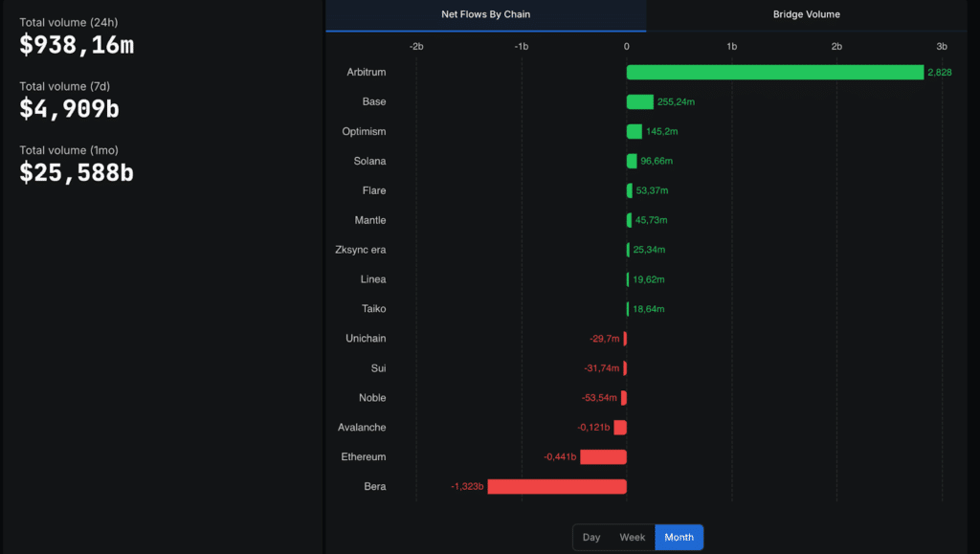Switch to the Net Flows By Chain tab

coord(485,14)
